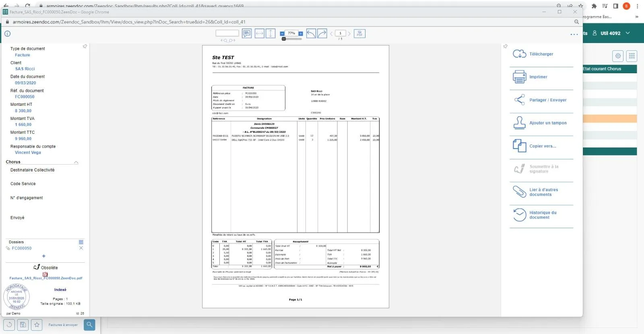Rotate the document left

pos(311,33)
